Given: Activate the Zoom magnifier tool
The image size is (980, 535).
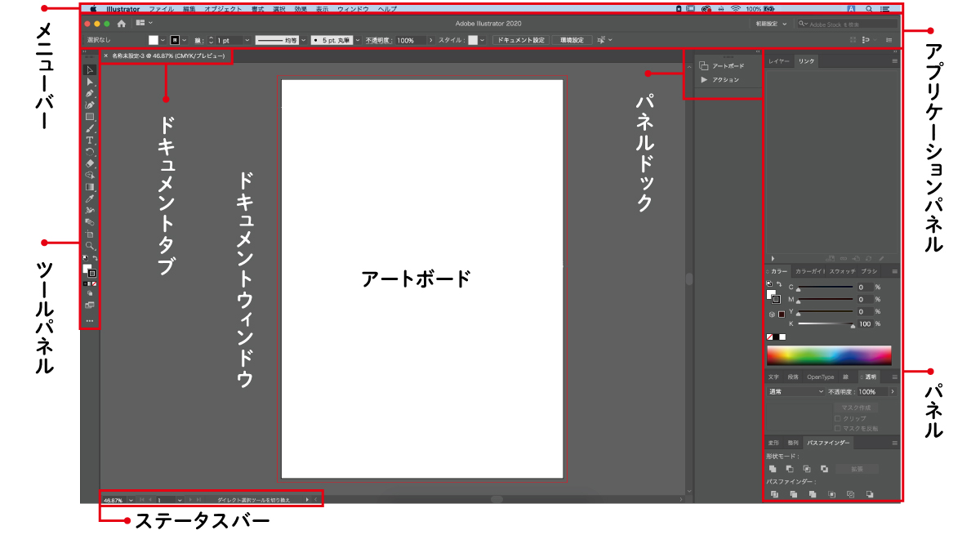Looking at the screenshot, I should (90, 245).
